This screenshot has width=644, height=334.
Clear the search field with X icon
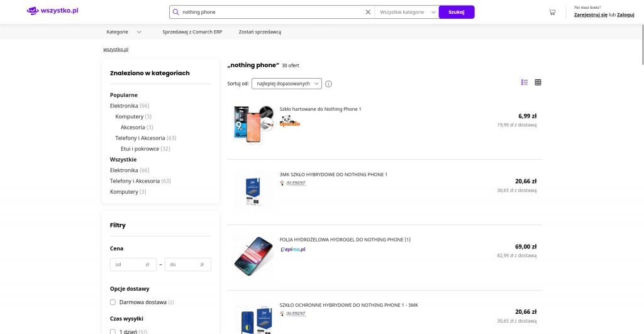[x=368, y=12]
